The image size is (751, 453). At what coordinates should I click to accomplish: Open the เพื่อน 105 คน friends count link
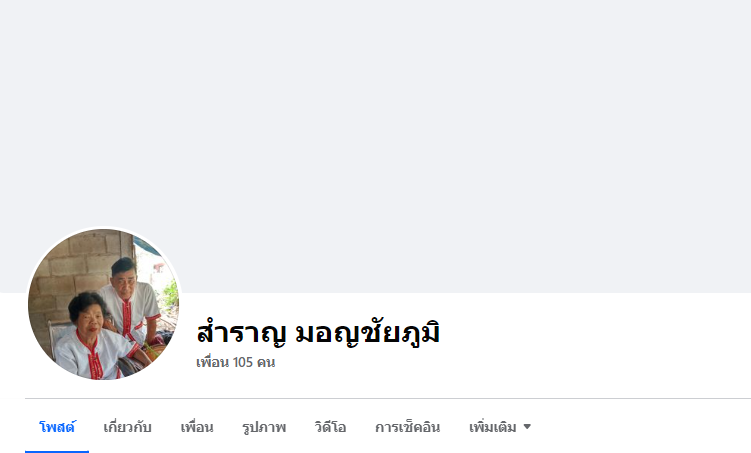point(236,362)
